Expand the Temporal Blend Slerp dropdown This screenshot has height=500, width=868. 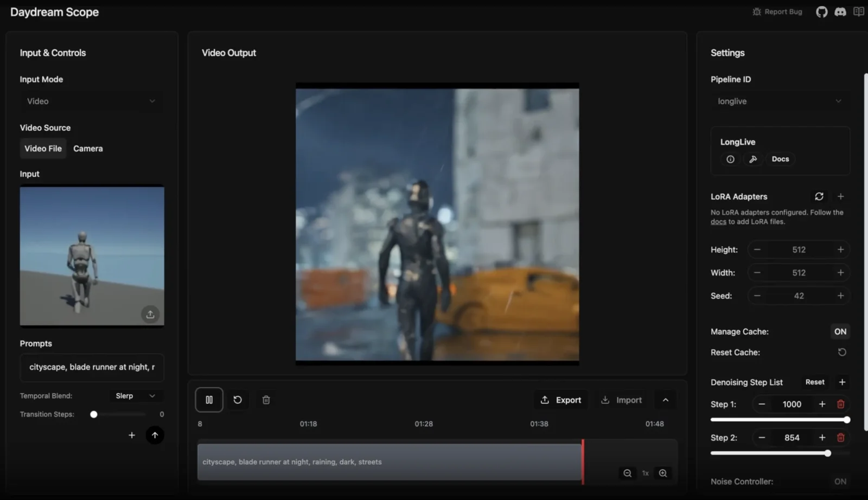point(136,396)
